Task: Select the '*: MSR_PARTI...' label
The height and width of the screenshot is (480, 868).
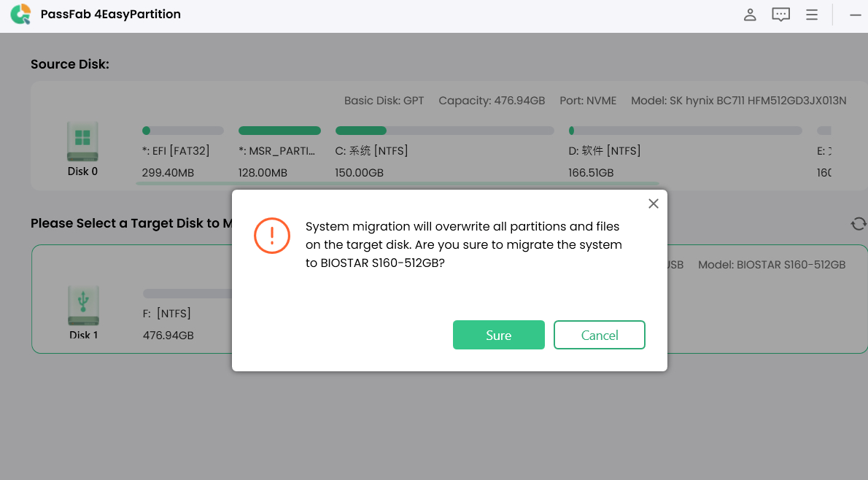Action: (276, 150)
